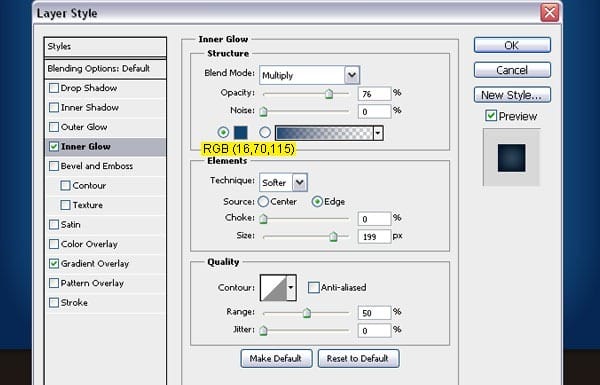Click the Opacity value field

coord(375,94)
